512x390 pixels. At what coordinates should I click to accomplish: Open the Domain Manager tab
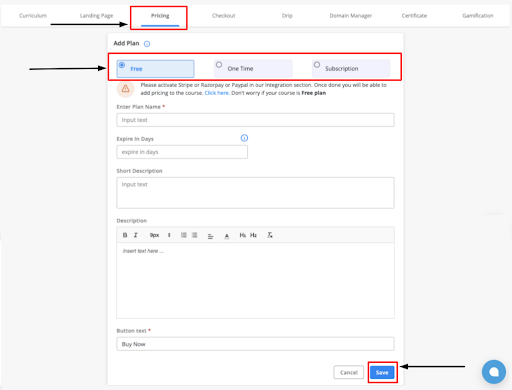[x=351, y=16]
